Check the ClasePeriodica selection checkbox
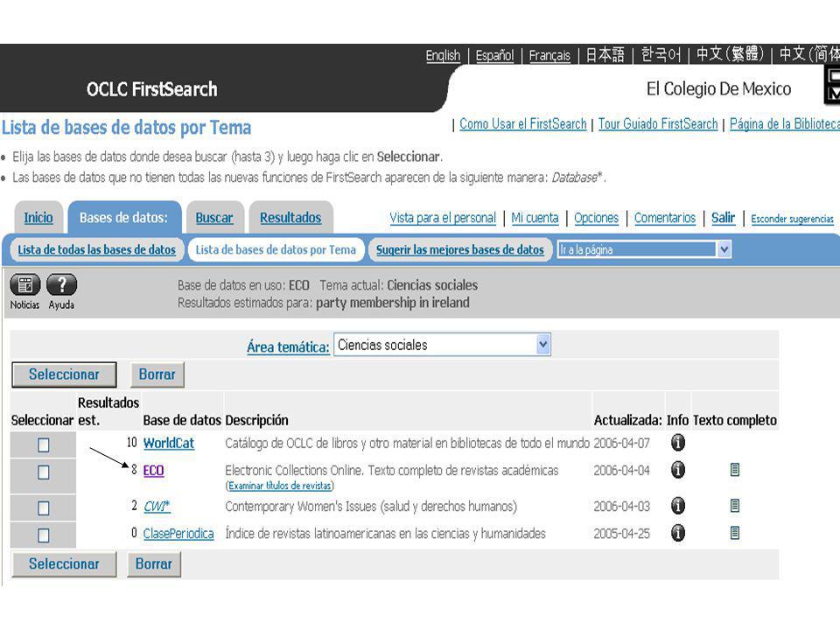 (44, 535)
